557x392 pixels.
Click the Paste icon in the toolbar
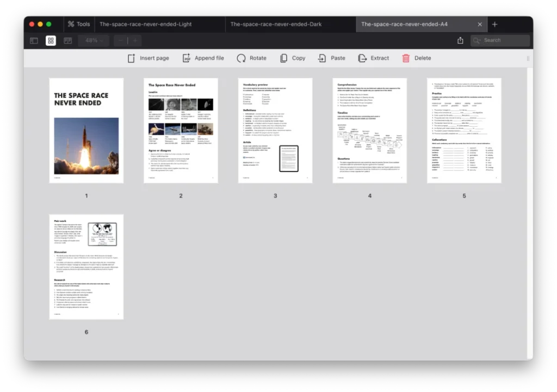point(321,58)
